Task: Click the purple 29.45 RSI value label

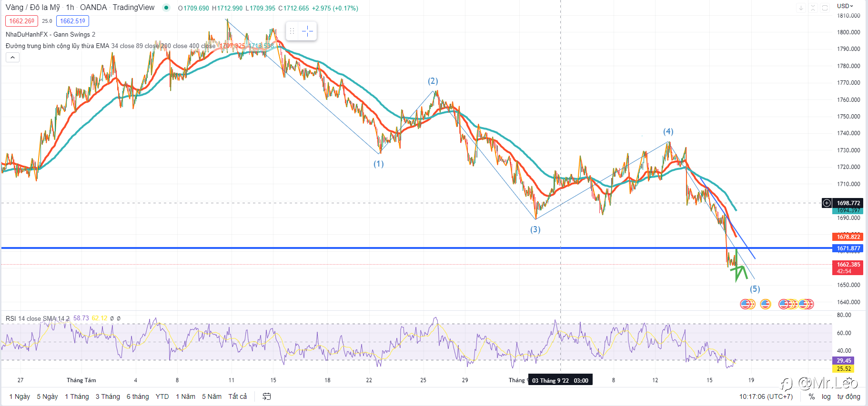Action: (x=843, y=361)
